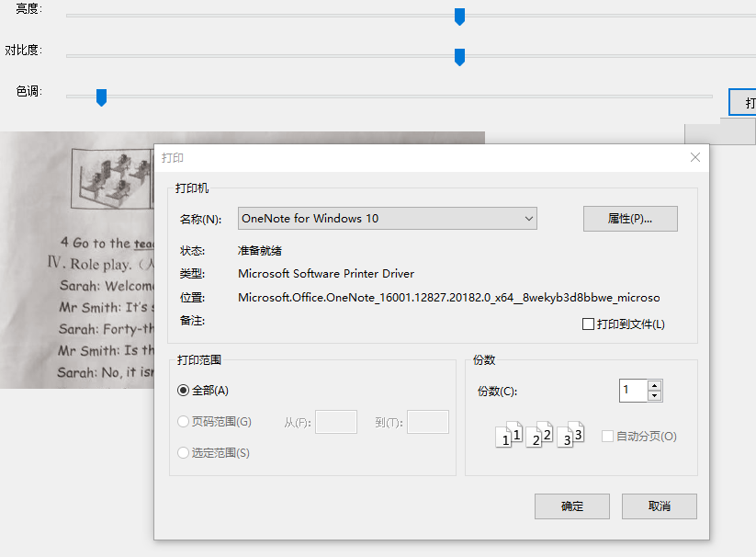The height and width of the screenshot is (557, 756).
Task: Click the 对比度 contrast slider handle
Action: pyautogui.click(x=460, y=57)
